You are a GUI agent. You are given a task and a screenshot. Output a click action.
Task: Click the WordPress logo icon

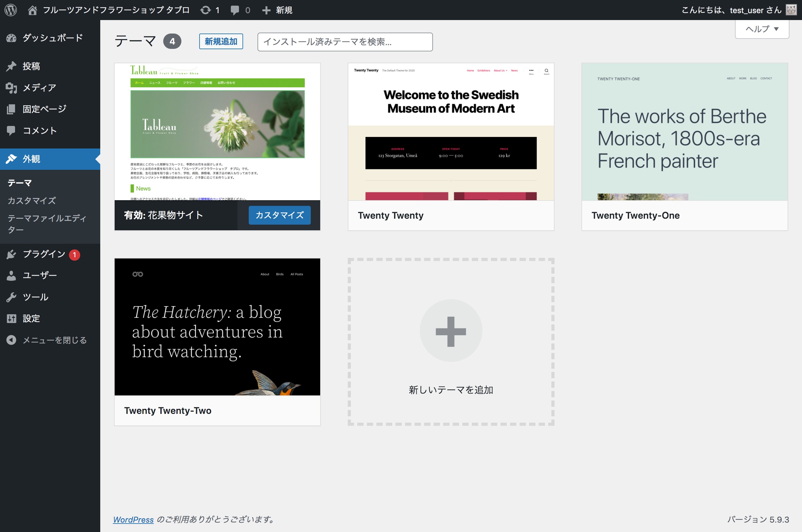11,10
